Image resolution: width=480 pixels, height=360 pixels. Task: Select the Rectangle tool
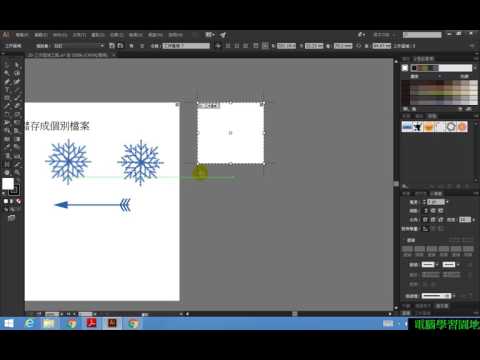[7, 98]
